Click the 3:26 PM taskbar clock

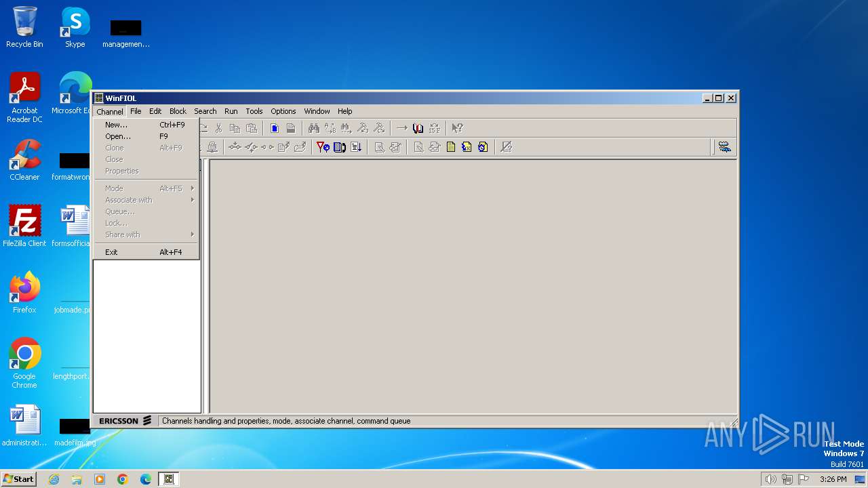point(833,479)
